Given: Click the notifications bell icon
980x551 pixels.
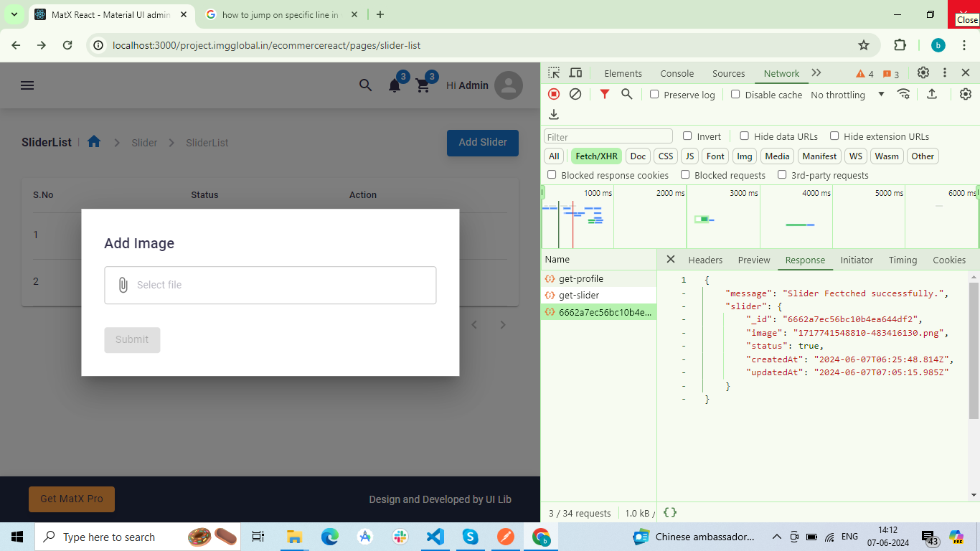Looking at the screenshot, I should 395,85.
